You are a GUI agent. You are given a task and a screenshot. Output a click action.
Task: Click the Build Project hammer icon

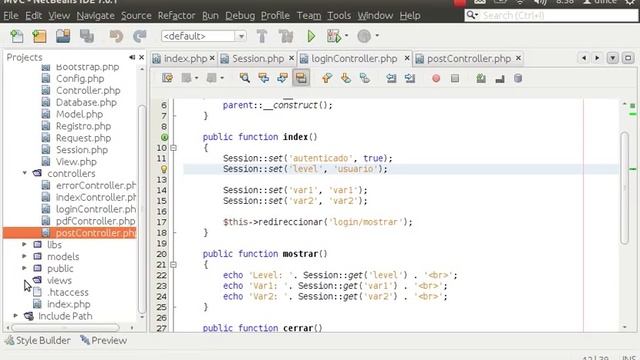[262, 36]
